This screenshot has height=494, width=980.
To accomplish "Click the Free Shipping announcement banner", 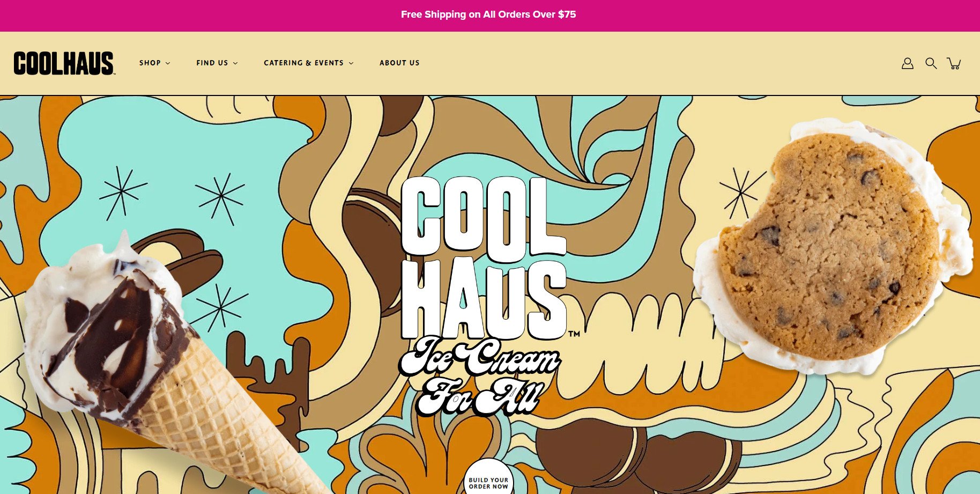I will pos(488,14).
